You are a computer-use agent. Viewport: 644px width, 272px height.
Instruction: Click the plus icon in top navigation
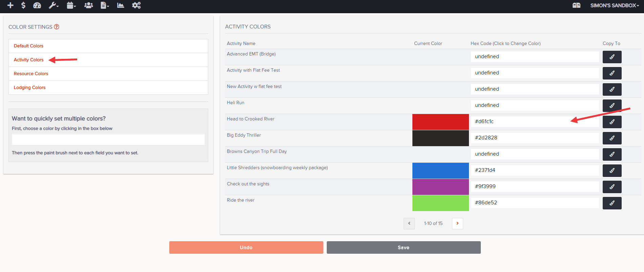click(x=10, y=5)
